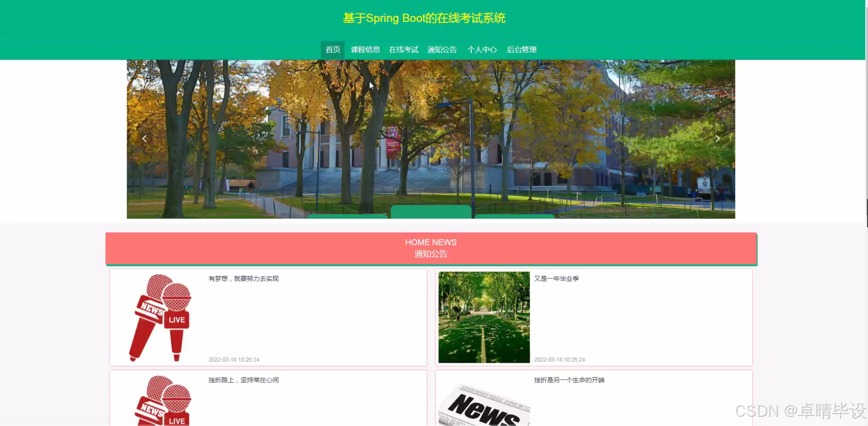Screen dimensions: 868x426
Task: Go to the 在线考试 section
Action: [403, 49]
